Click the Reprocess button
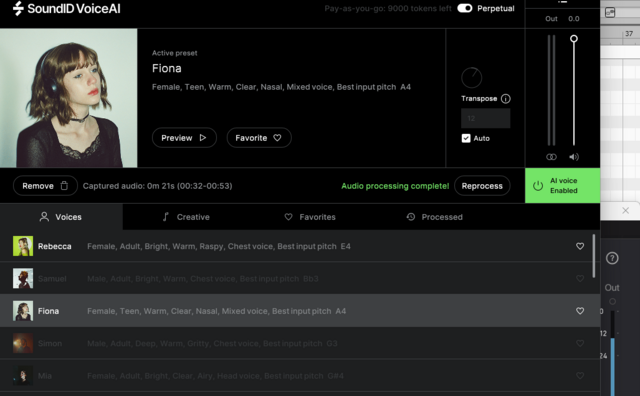This screenshot has height=396, width=640. 482,186
